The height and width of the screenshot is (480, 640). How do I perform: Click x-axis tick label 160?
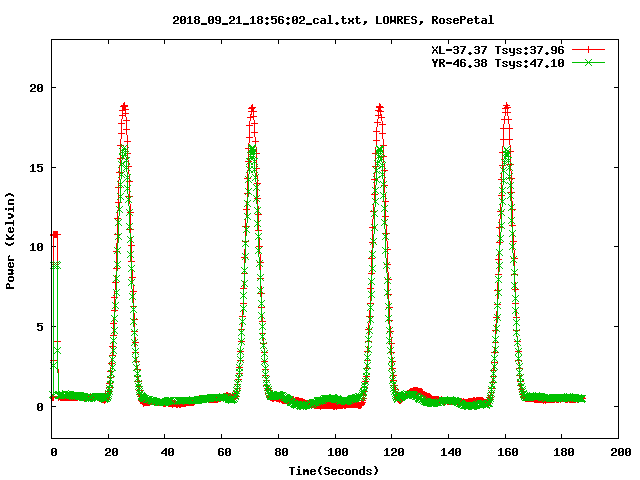[x=508, y=452]
